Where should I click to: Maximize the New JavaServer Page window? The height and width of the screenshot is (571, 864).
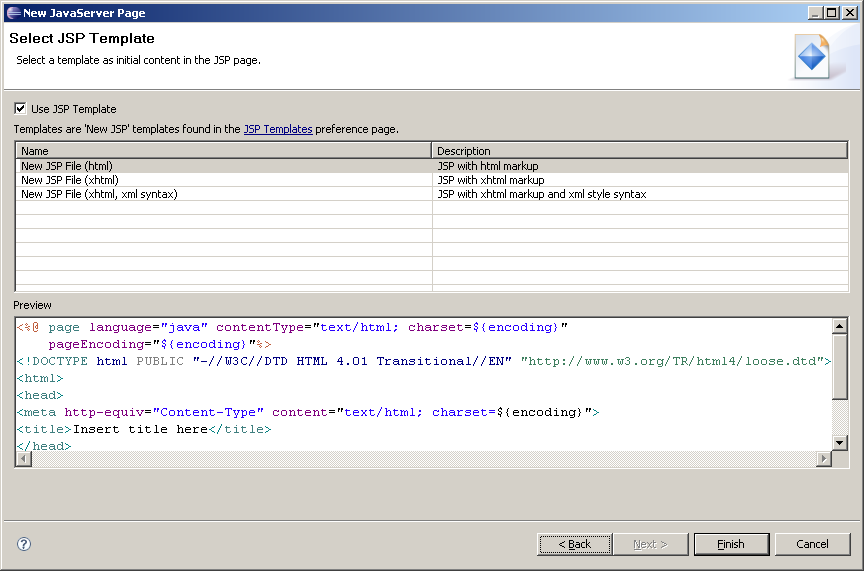click(833, 13)
